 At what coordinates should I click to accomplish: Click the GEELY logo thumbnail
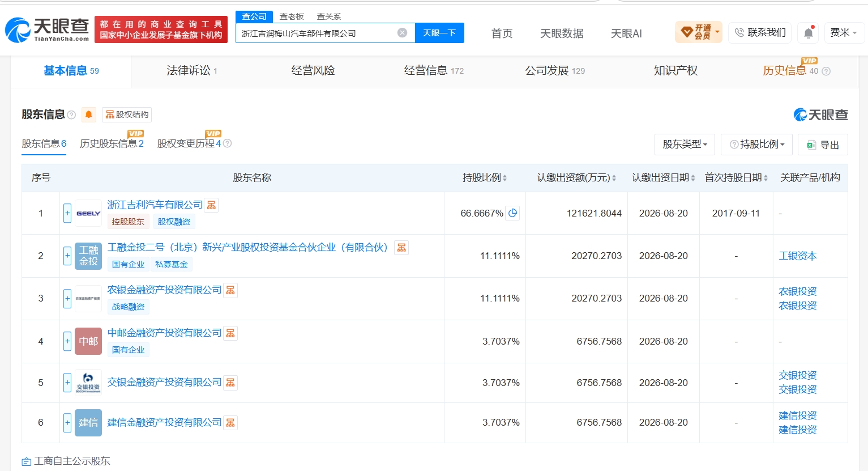coord(88,213)
